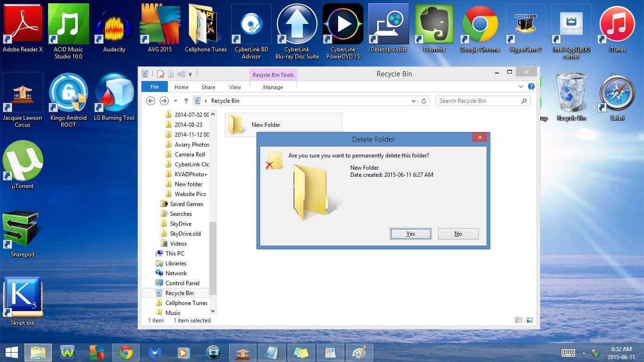Select AVG 2015 desktop shortcut
The height and width of the screenshot is (362, 644).
coord(160,28)
